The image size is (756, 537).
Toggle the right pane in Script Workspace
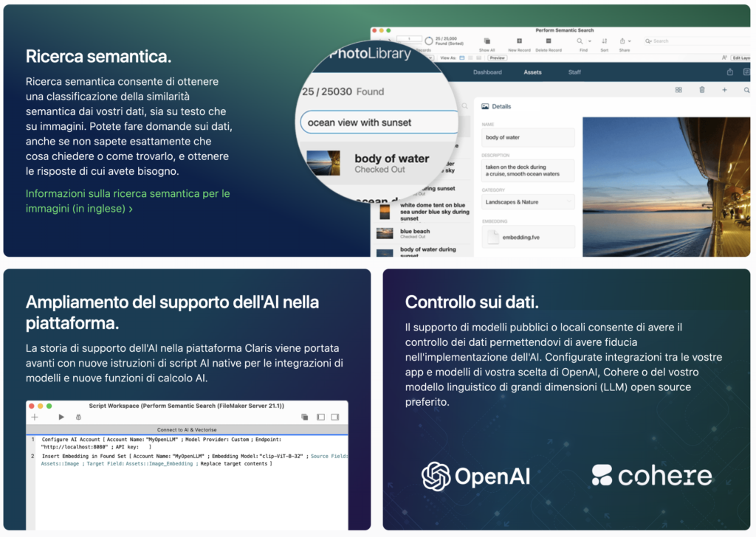pyautogui.click(x=335, y=417)
